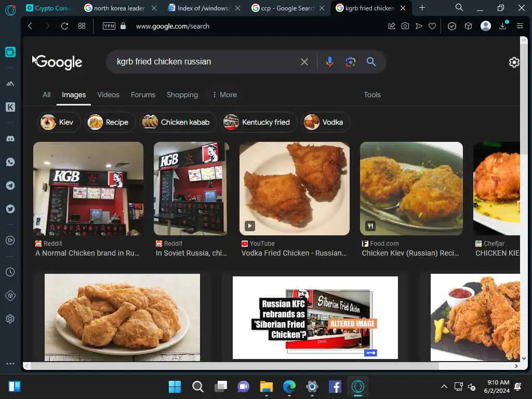Open the sidebar three-dot more menu
The width and height of the screenshot is (532, 399).
click(10, 364)
